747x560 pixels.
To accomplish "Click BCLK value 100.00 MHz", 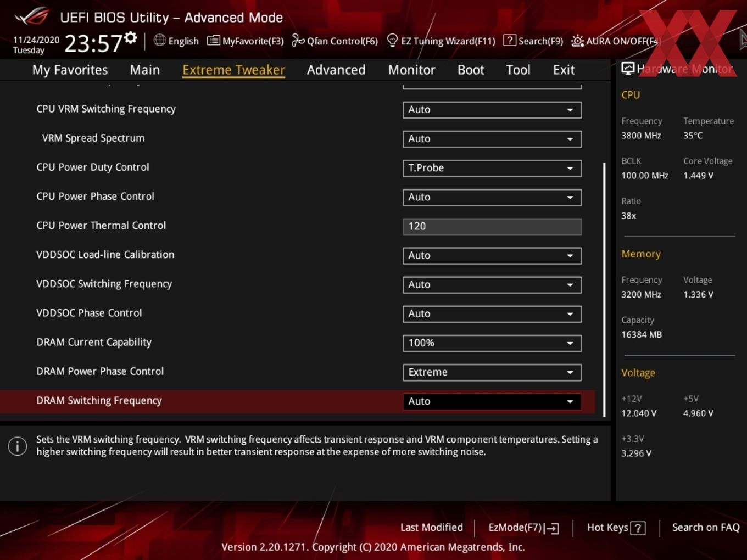I will point(645,176).
